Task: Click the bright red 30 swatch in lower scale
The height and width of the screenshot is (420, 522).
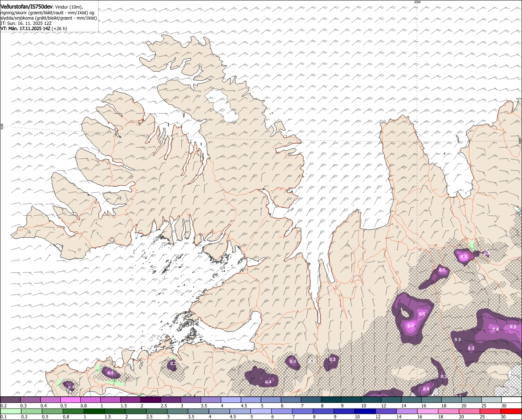Action: [512, 411]
